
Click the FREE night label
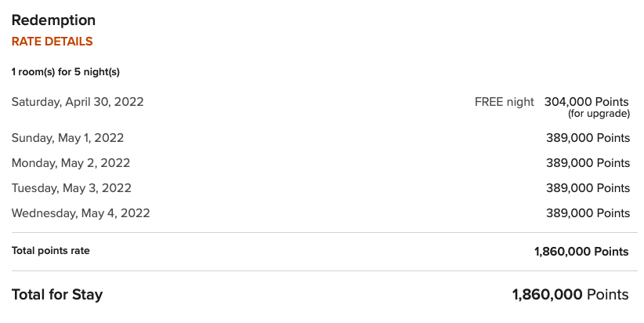(505, 102)
